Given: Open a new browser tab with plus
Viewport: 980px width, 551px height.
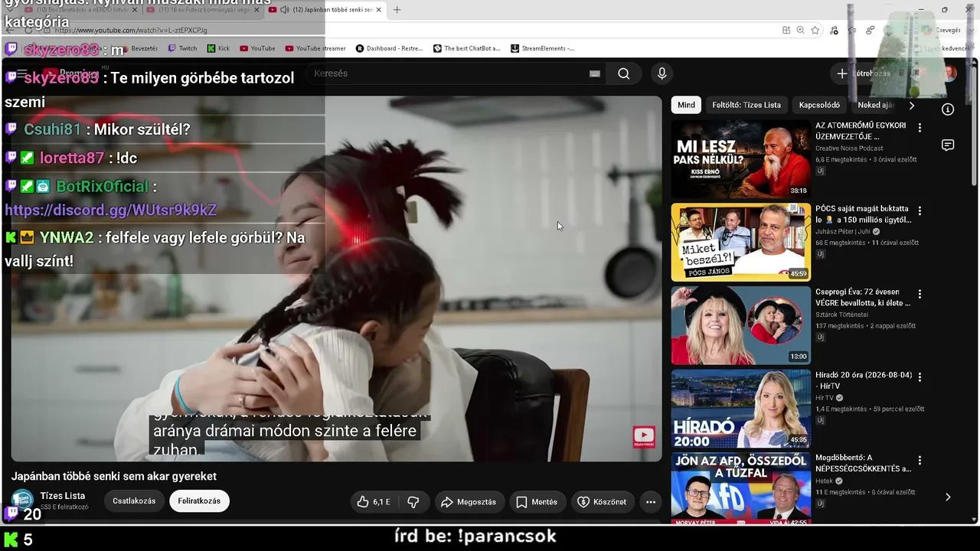Looking at the screenshot, I should coord(397,10).
